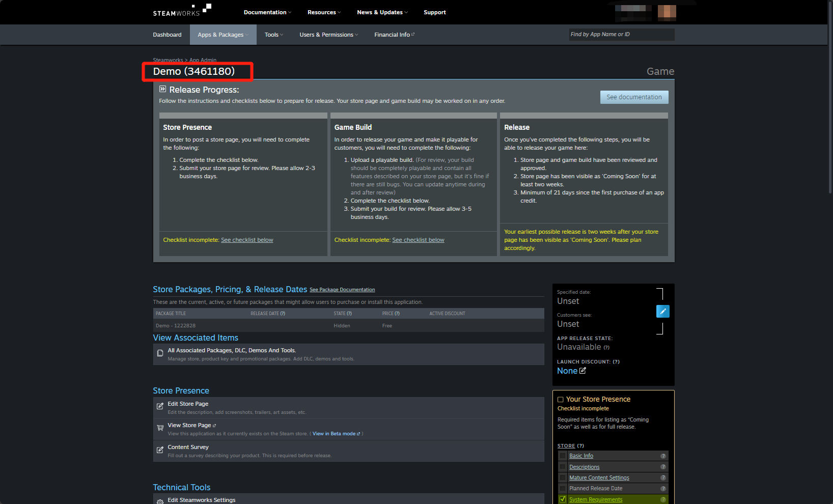Open the Documentation dropdown
The image size is (833, 504).
coord(267,12)
